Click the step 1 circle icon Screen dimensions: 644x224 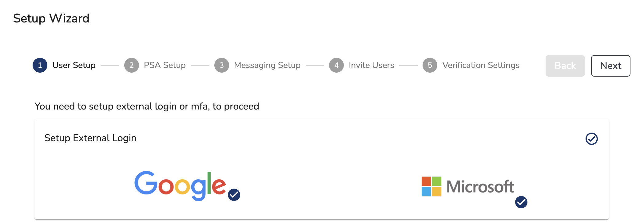click(x=40, y=65)
